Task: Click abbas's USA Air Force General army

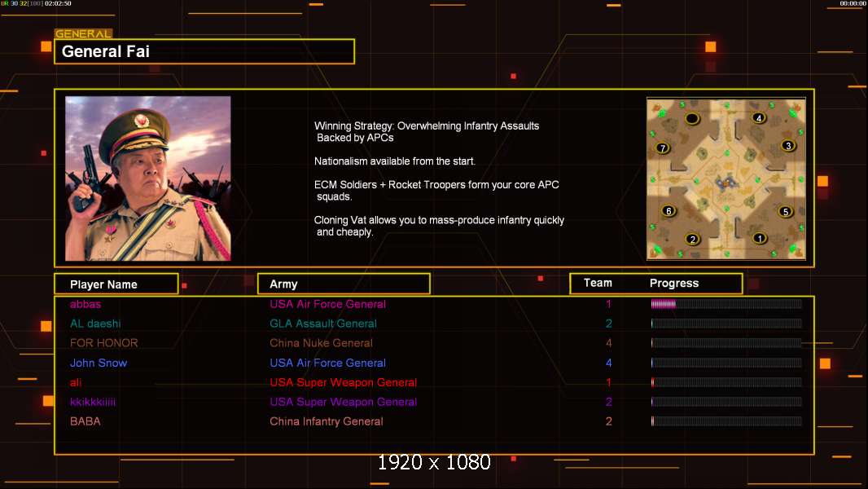Action: click(327, 304)
